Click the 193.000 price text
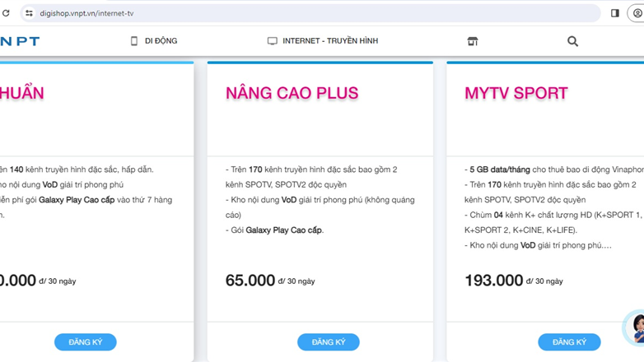The width and height of the screenshot is (644, 362). [493, 281]
